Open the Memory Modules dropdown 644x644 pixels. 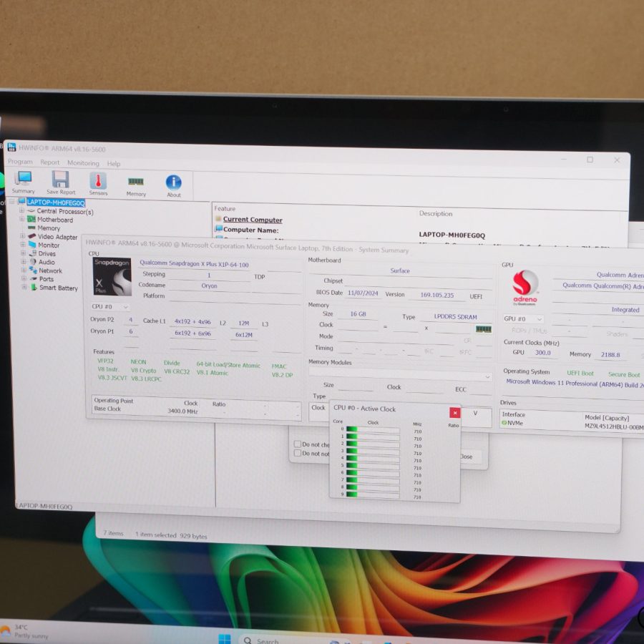tap(400, 374)
